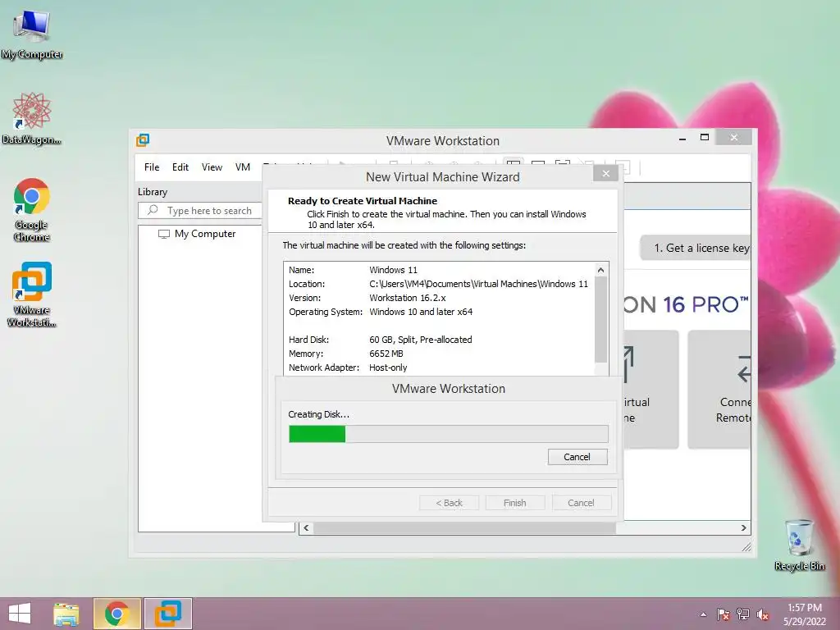Click the VMware logo in the title bar
The width and height of the screenshot is (840, 630).
tap(143, 140)
